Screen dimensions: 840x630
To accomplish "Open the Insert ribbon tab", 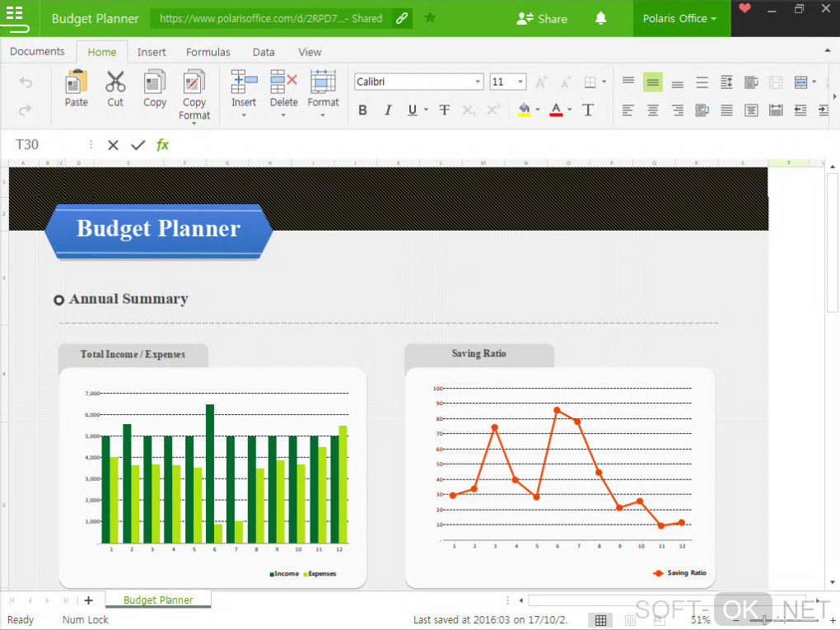I will (x=151, y=52).
